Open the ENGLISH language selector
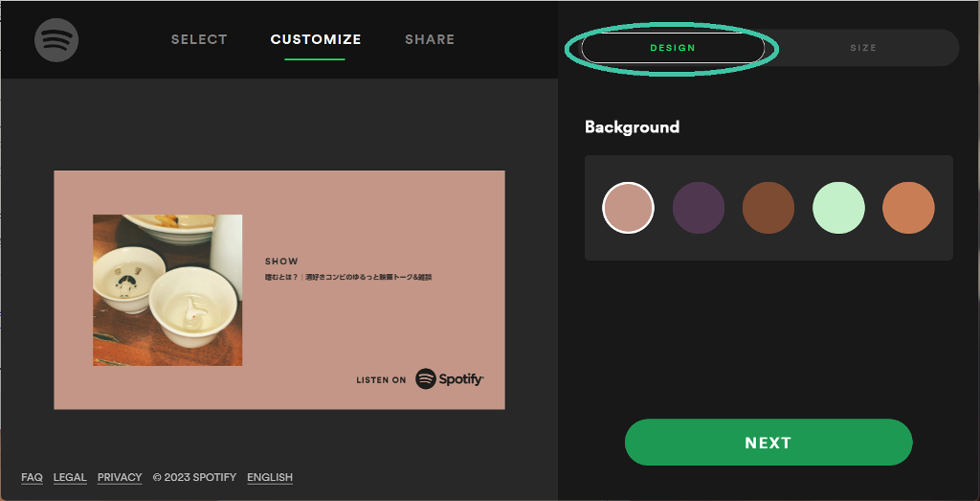Viewport: 980px width, 501px height. 270,477
